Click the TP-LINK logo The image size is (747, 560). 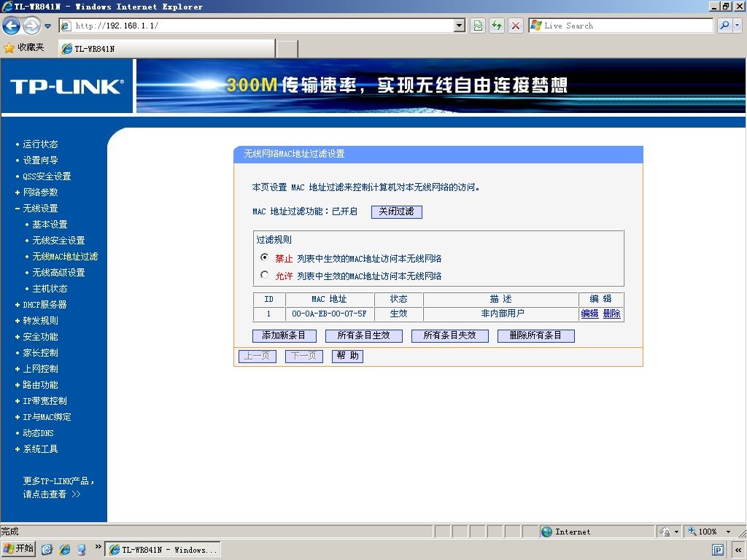[66, 86]
